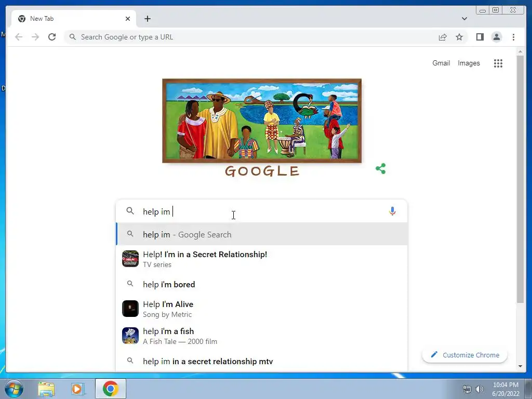
Task: Choose 'help im - Google Search' suggestion
Action: tap(262, 234)
